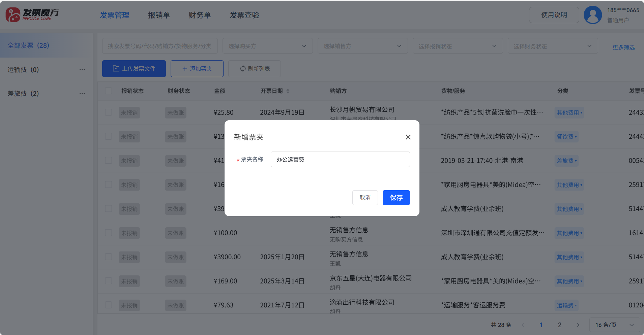Close the 新增票夹 dialog with X icon
Screen dimensions: 644x335
pos(408,137)
